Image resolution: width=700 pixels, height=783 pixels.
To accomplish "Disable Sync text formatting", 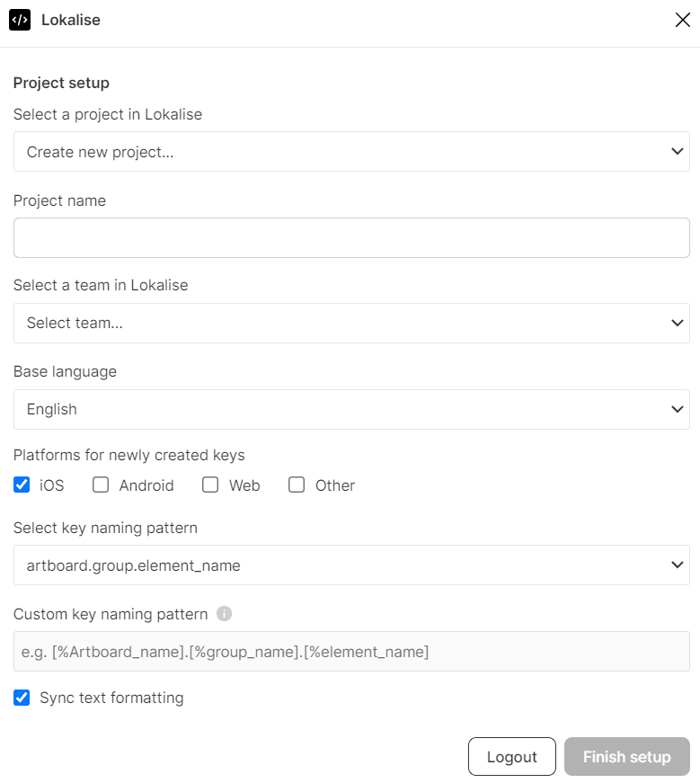I will click(22, 698).
